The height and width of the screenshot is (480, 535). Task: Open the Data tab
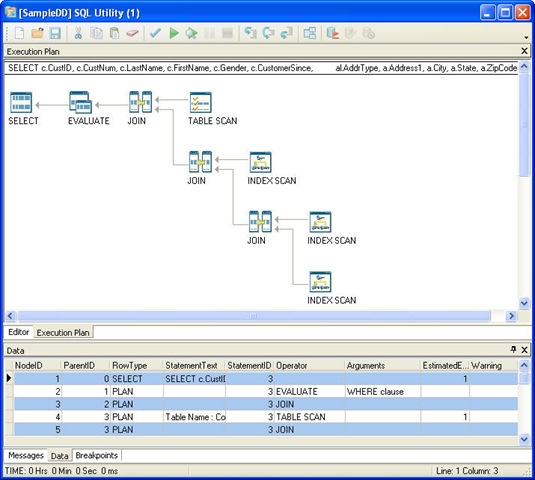click(59, 456)
